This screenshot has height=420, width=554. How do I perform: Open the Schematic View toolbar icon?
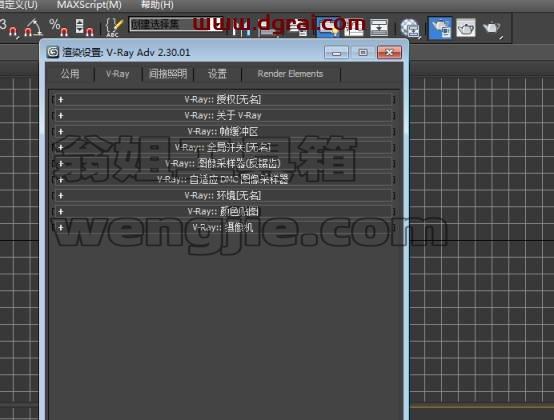[x=379, y=28]
